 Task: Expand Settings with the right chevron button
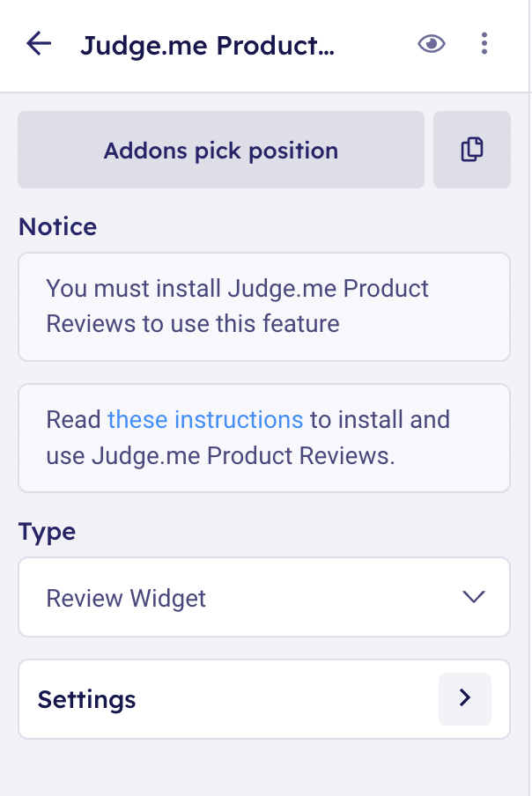[x=464, y=699]
